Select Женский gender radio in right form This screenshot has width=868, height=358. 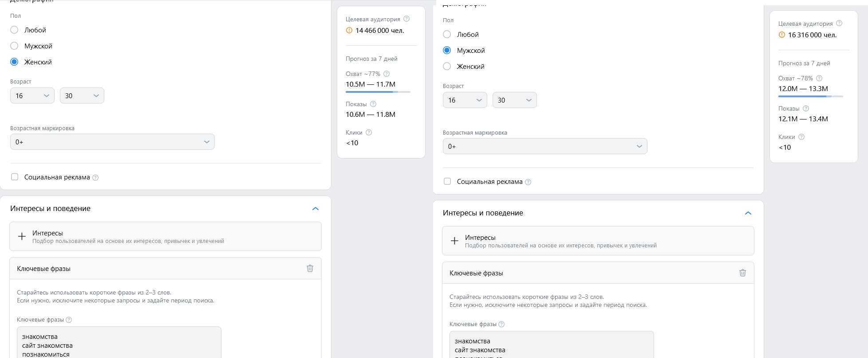(447, 66)
